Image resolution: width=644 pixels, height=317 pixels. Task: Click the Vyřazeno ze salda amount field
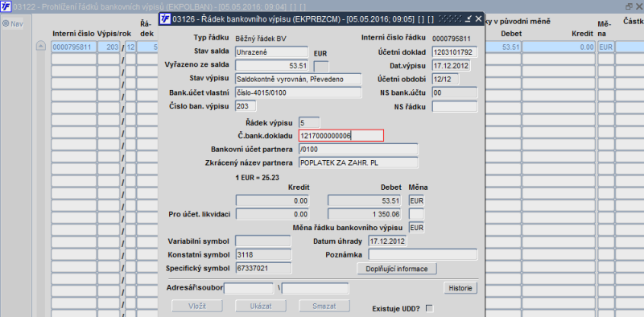pos(271,65)
